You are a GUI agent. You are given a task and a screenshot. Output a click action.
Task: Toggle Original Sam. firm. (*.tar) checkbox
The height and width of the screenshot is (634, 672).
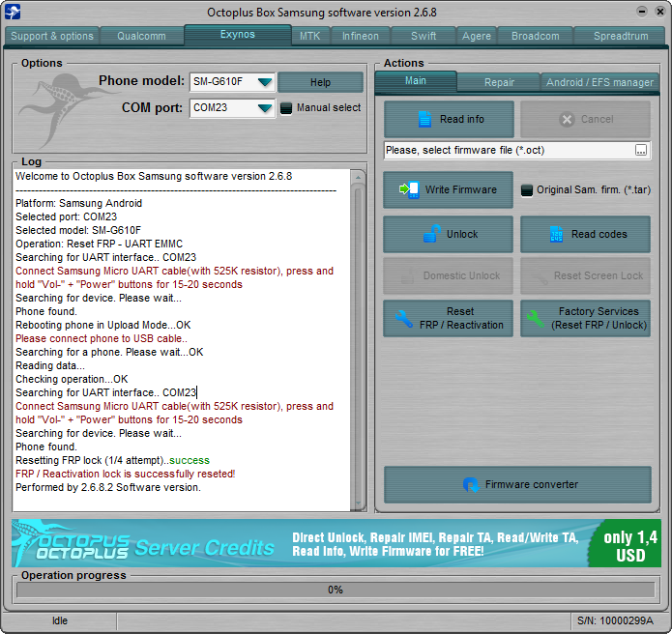coord(527,189)
